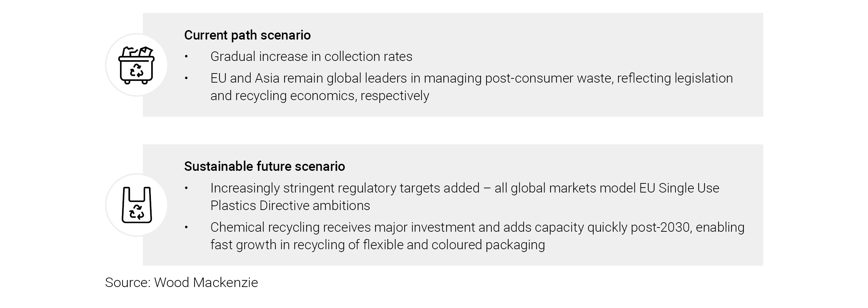Click the 'EU and Asia remain global leaders' line
The width and height of the screenshot is (868, 308).
(x=471, y=78)
